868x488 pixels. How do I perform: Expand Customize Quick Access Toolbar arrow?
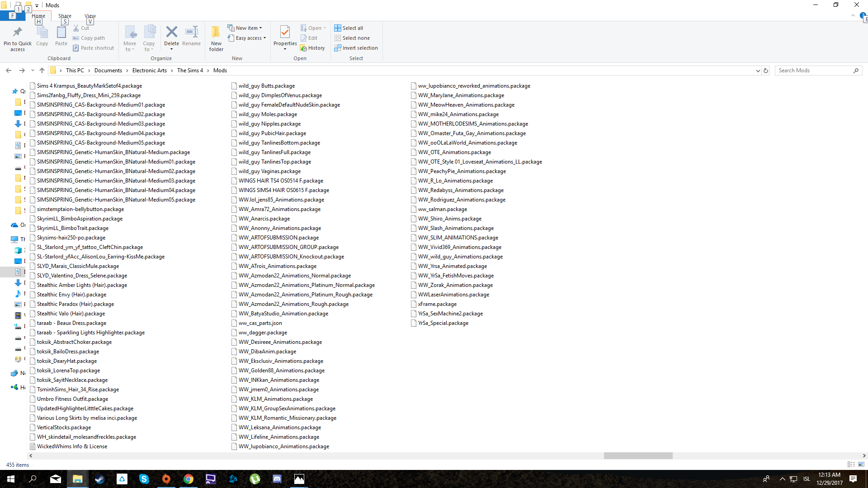pyautogui.click(x=37, y=5)
